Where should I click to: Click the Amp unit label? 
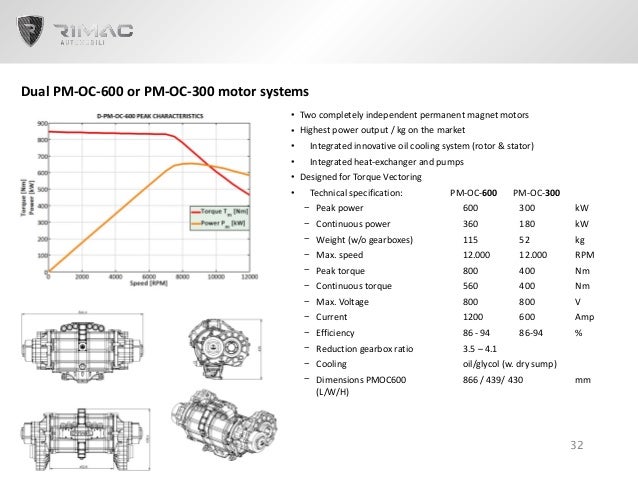pyautogui.click(x=585, y=317)
